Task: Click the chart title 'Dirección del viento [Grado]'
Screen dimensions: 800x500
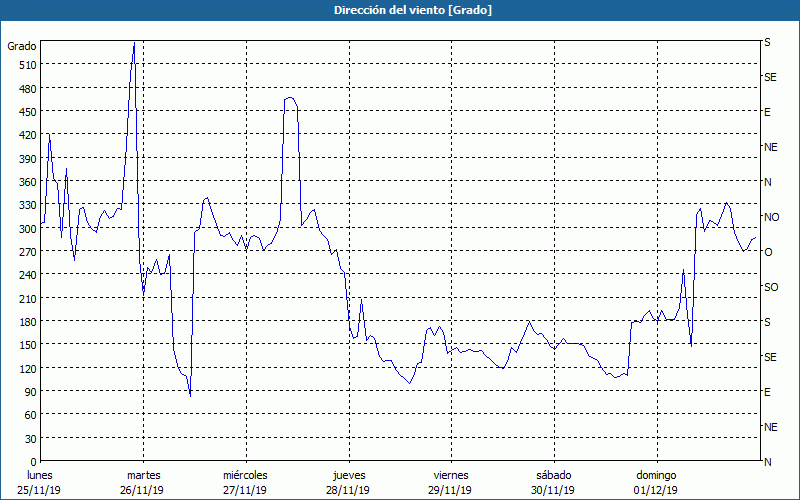Action: (x=413, y=10)
